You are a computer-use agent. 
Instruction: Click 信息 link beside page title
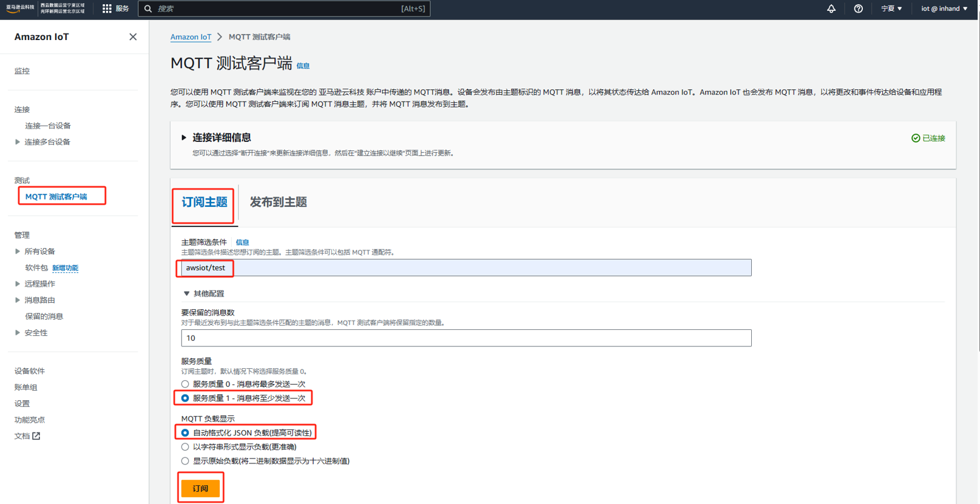pos(303,66)
